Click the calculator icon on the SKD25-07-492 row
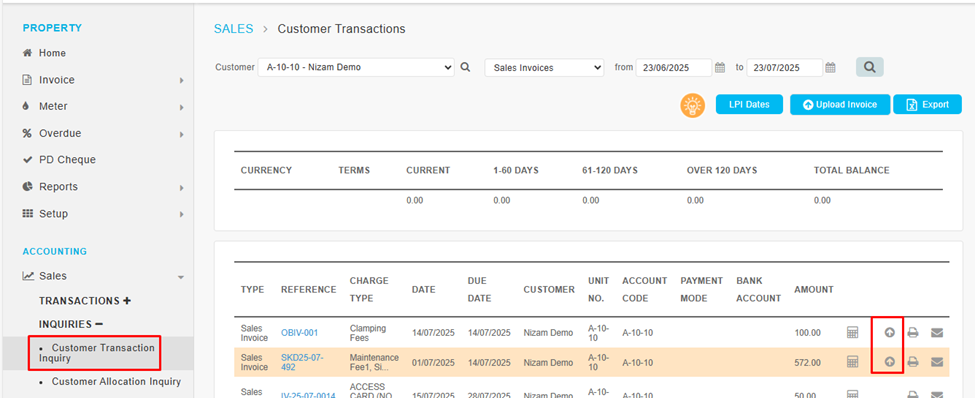Image resolution: width=975 pixels, height=398 pixels. pyautogui.click(x=853, y=361)
